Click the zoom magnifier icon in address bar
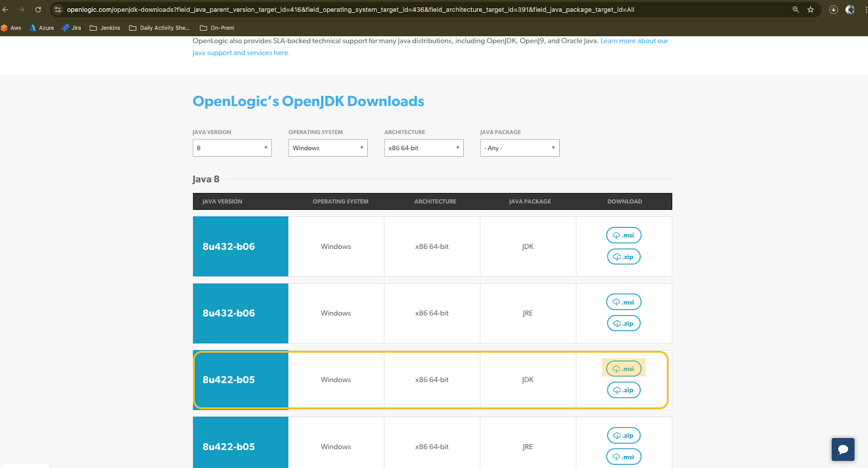Screen dimensions: 868x468 (x=796, y=10)
